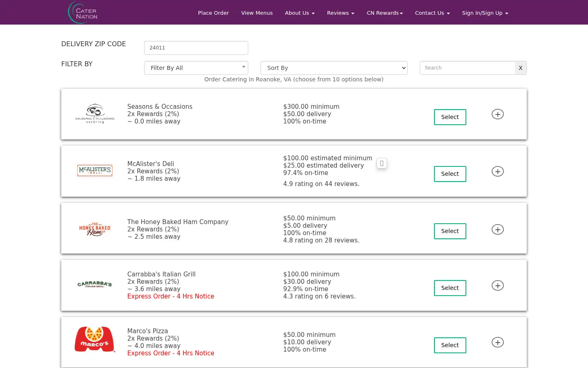
Task: Click 97.4% on-time text
Action: pyautogui.click(x=305, y=173)
